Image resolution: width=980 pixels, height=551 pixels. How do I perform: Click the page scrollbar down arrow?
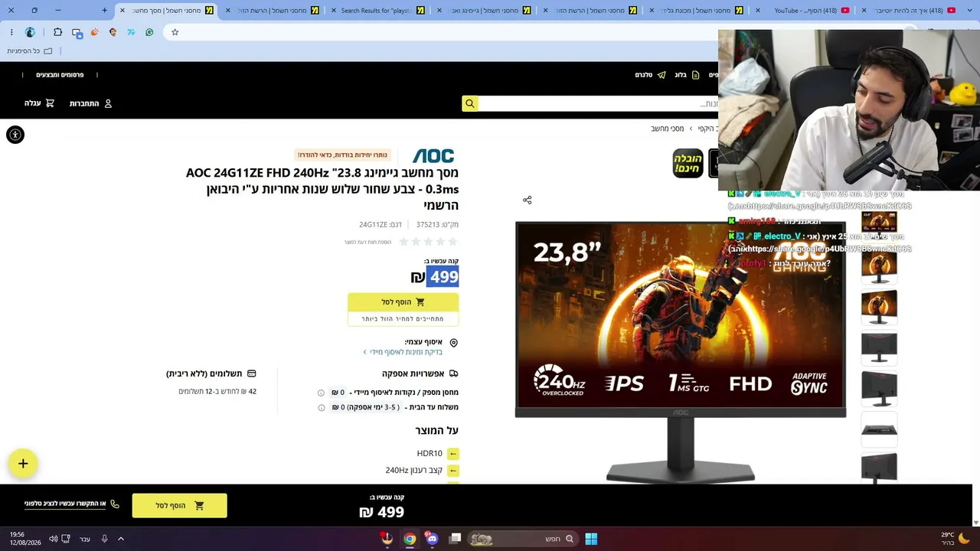975,522
